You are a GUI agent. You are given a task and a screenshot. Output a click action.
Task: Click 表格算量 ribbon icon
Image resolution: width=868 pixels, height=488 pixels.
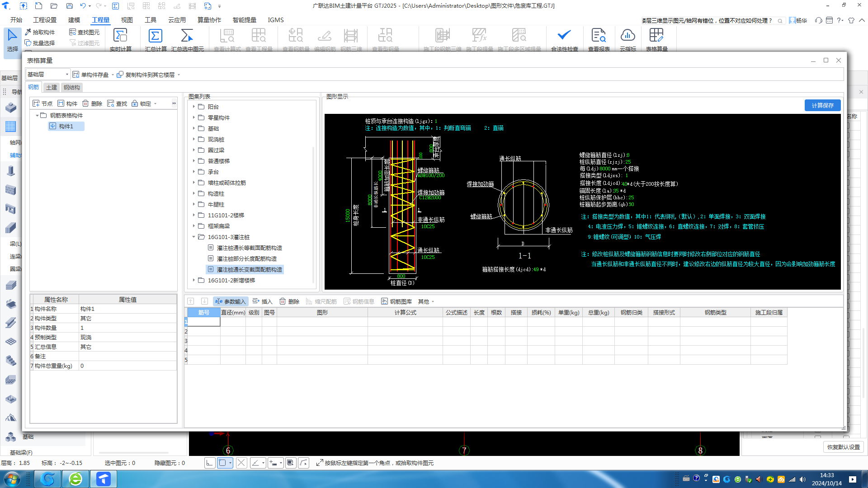(x=656, y=40)
